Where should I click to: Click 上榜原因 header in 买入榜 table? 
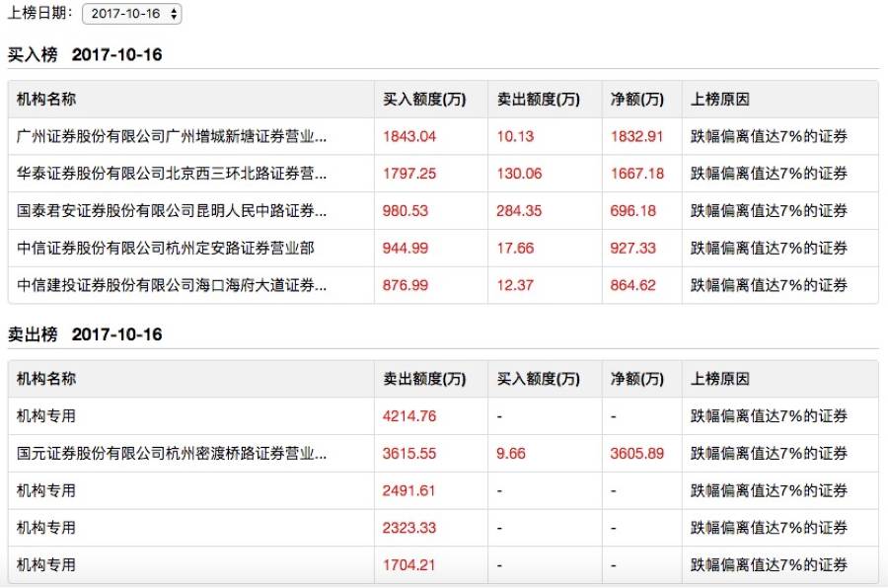720,100
